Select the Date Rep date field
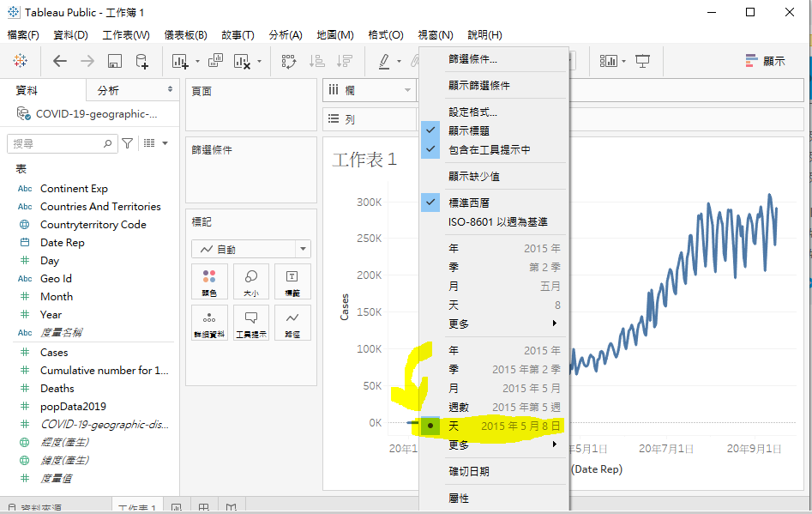 click(x=62, y=243)
